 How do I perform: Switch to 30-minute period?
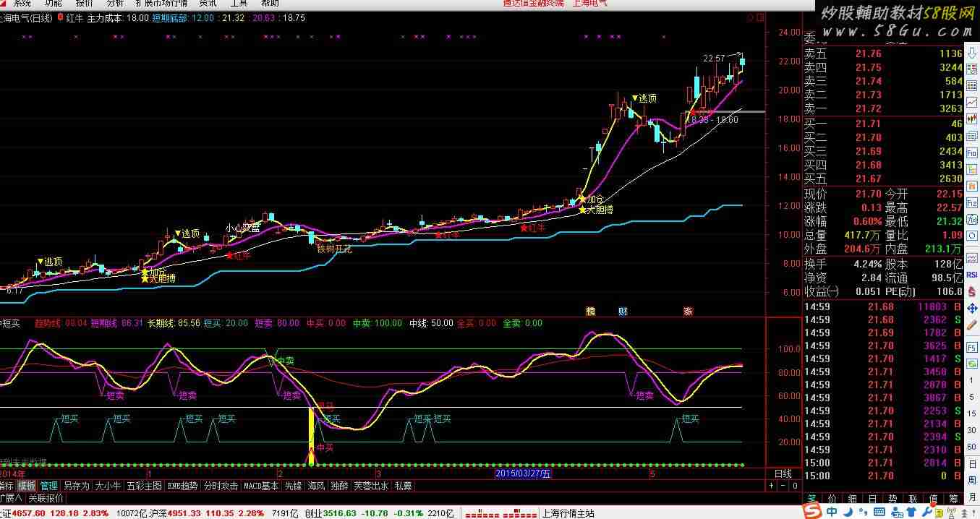click(971, 430)
